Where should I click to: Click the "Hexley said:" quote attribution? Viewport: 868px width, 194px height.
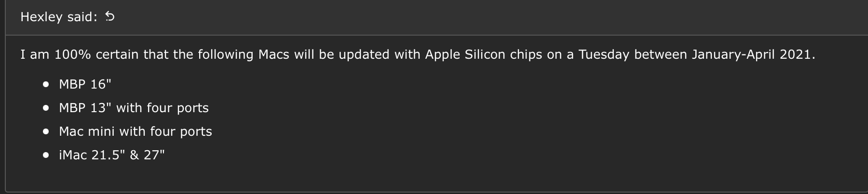click(x=59, y=17)
